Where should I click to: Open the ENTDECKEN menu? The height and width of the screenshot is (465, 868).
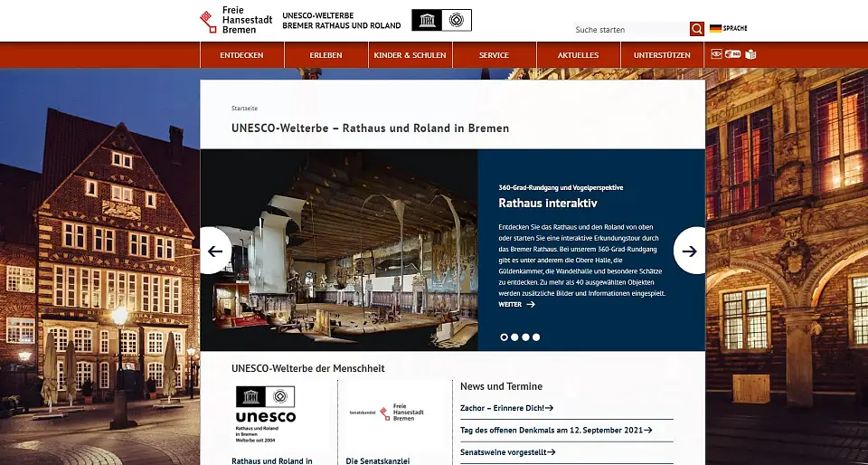point(242,55)
